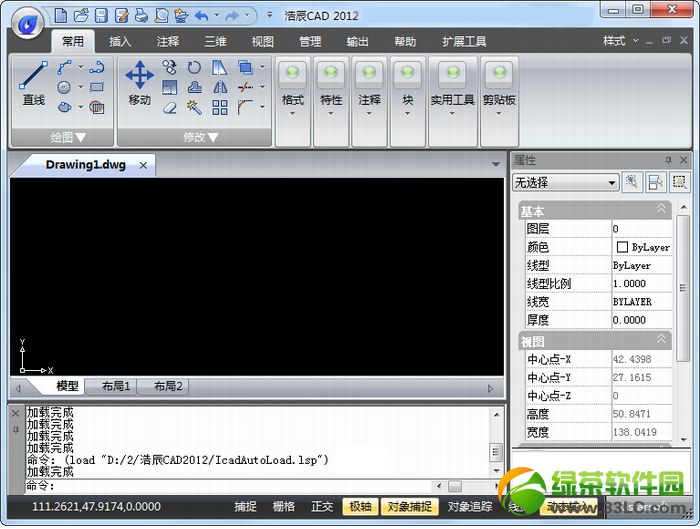Select the Hatch fill tool
The image size is (700, 529).
pos(97,107)
